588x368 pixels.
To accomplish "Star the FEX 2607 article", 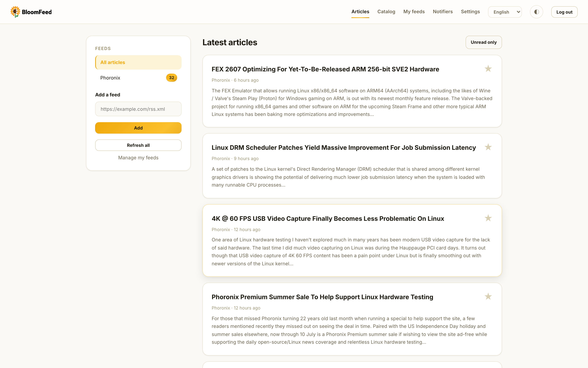I will click(x=488, y=69).
